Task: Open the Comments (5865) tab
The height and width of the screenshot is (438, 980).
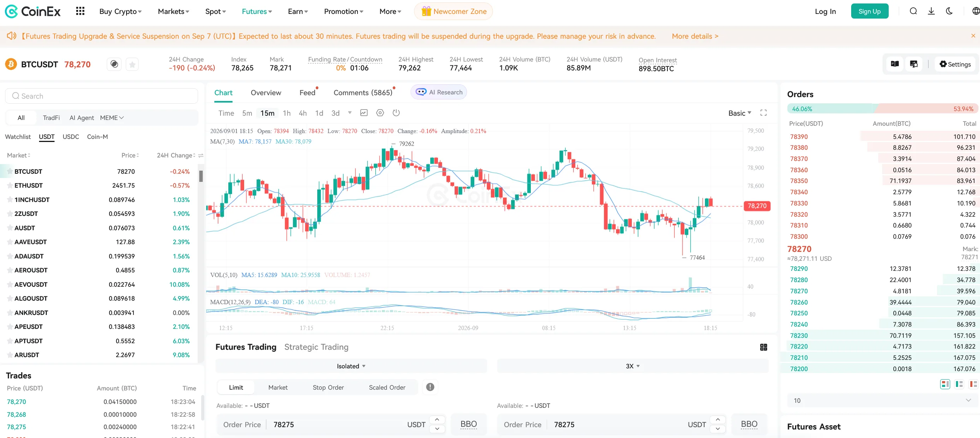Action: point(363,92)
